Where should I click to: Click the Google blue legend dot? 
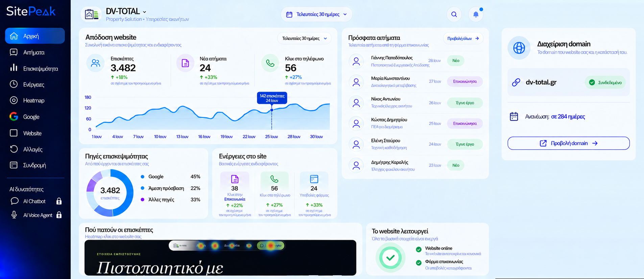pos(143,177)
